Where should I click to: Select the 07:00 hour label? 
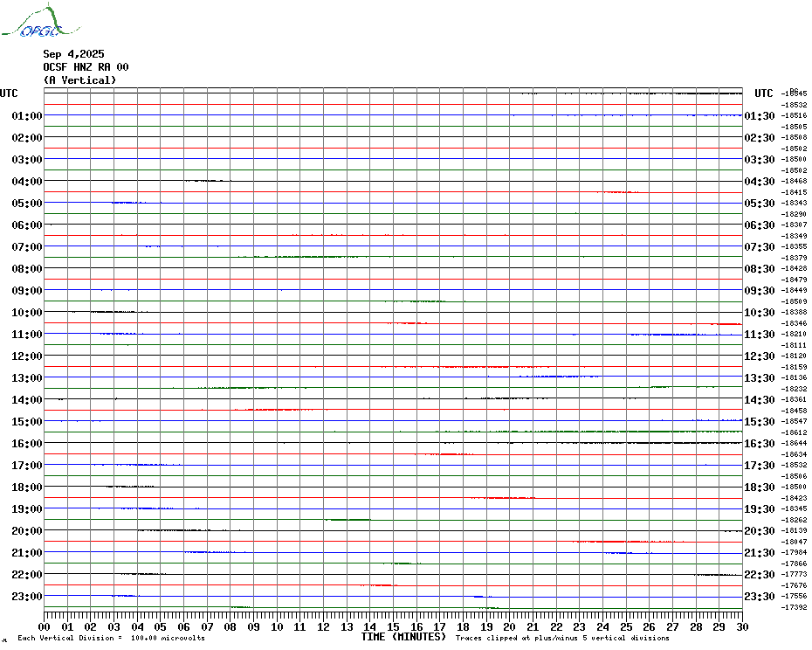(27, 246)
